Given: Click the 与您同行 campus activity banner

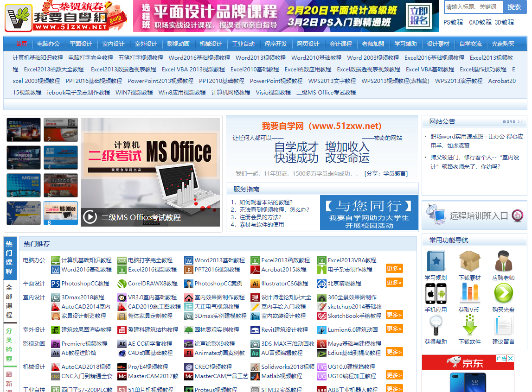Looking at the screenshot, I should [369, 213].
